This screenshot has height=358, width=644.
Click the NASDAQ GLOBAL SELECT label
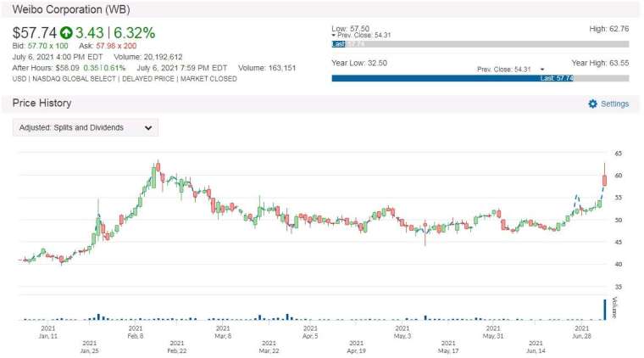pyautogui.click(x=74, y=79)
